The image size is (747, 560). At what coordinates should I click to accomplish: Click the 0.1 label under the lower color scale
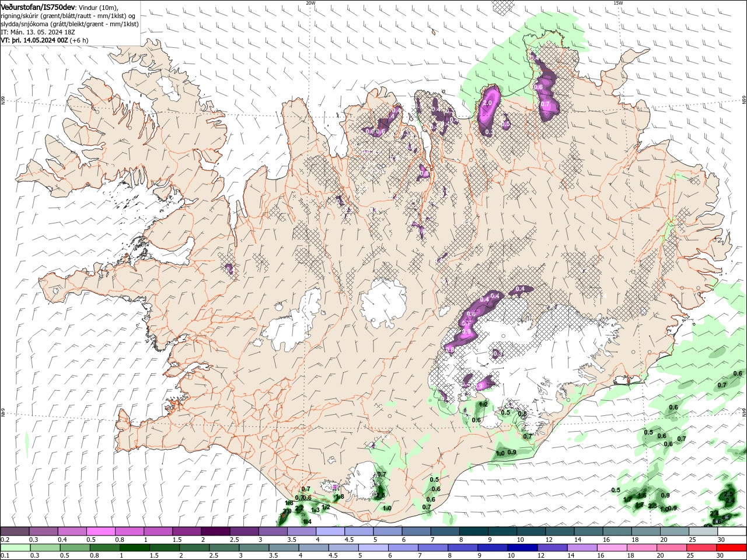point(5,556)
